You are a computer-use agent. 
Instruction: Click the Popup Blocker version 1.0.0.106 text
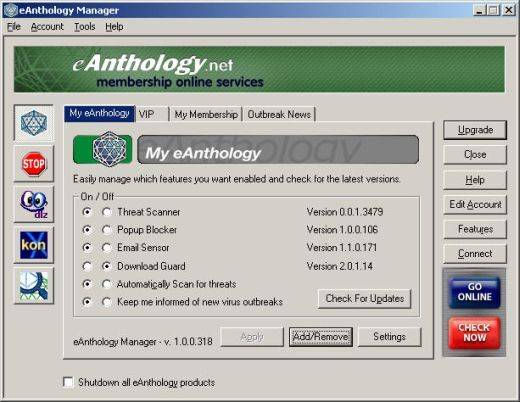tap(342, 230)
